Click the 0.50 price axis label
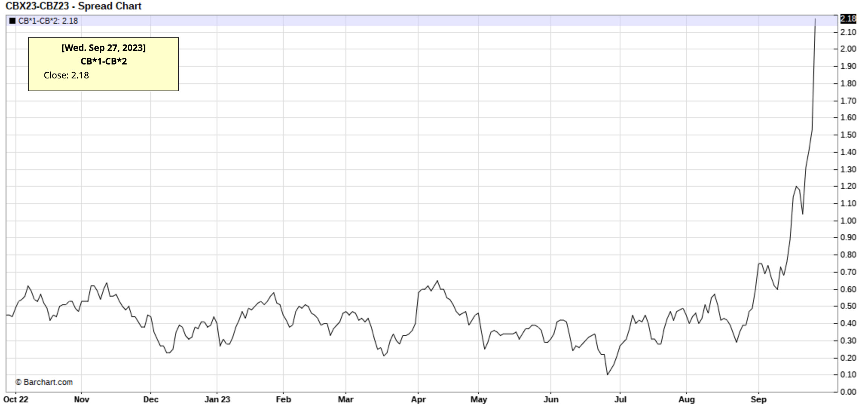This screenshot has width=868, height=414. tap(848, 306)
